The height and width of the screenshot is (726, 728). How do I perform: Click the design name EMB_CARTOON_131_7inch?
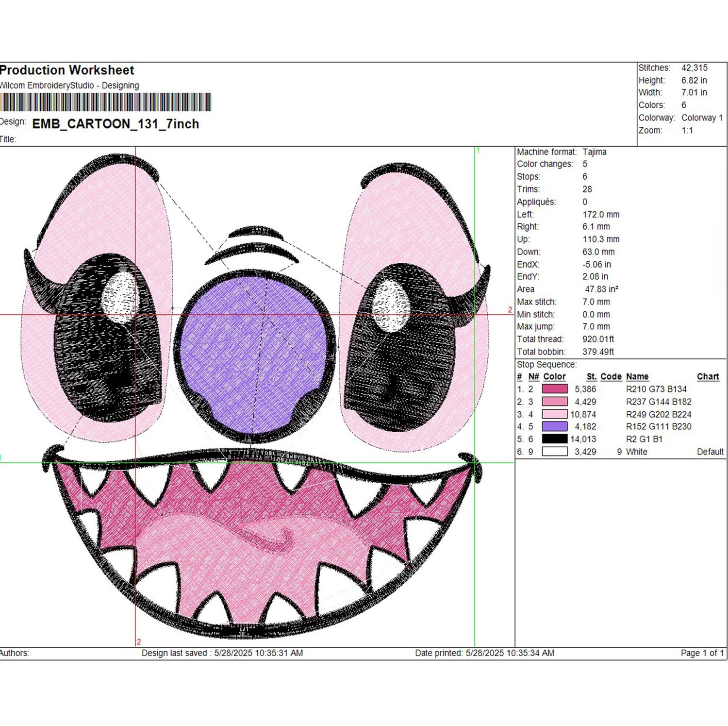tap(116, 124)
